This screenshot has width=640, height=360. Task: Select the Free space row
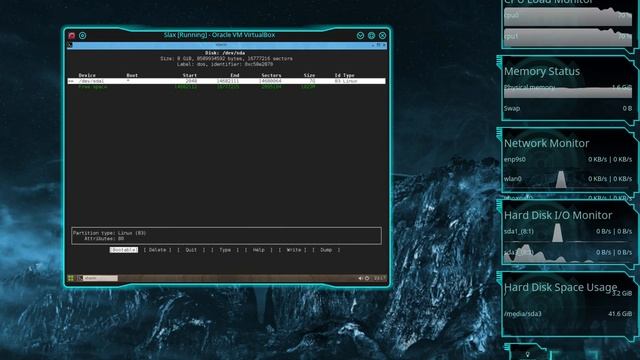(227, 87)
